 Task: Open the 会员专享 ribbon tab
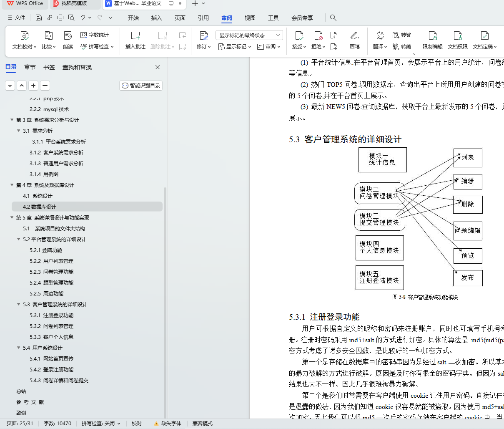(x=302, y=18)
